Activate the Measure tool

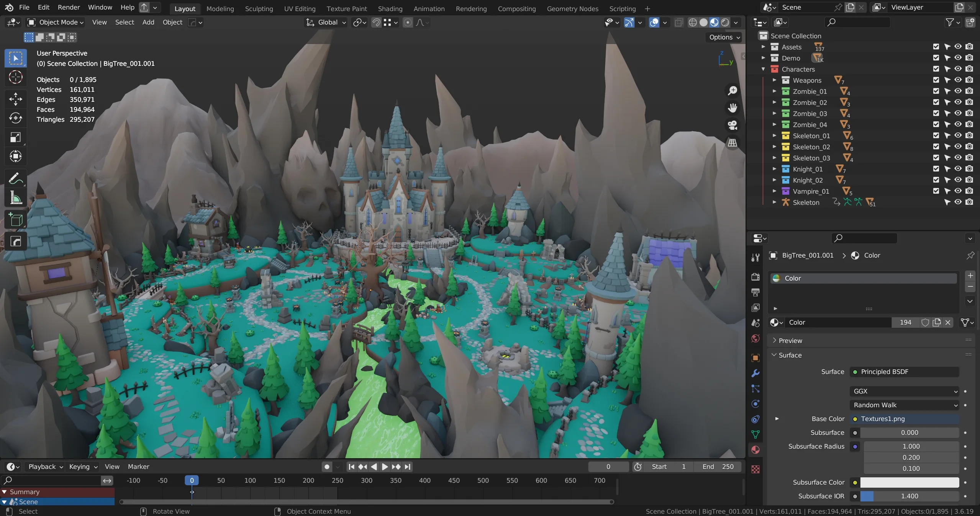click(x=15, y=198)
